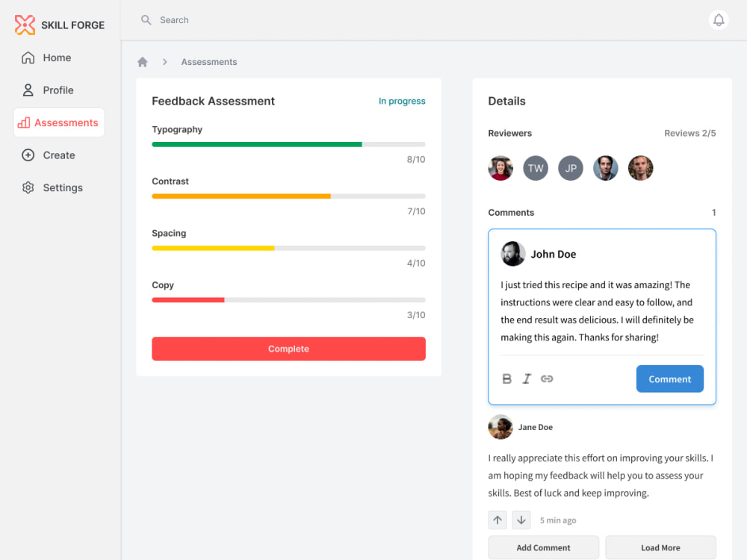Toggle italic formatting in comment editor
The image size is (747, 560).
coord(527,379)
